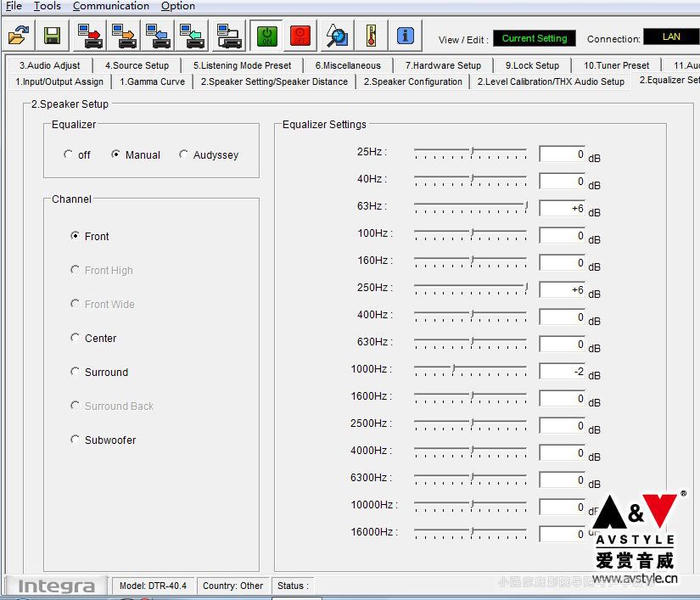The width and height of the screenshot is (700, 600).
Task: Open the Tools menu
Action: [48, 6]
